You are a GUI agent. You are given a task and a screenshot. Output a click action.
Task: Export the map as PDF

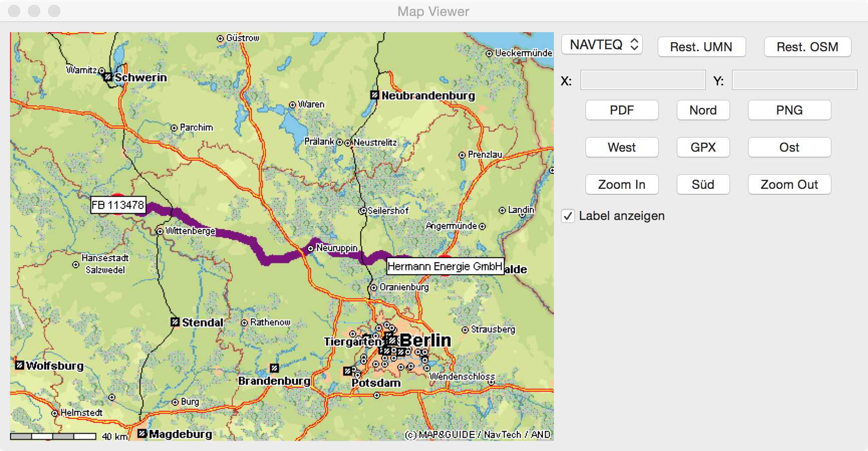(x=622, y=110)
